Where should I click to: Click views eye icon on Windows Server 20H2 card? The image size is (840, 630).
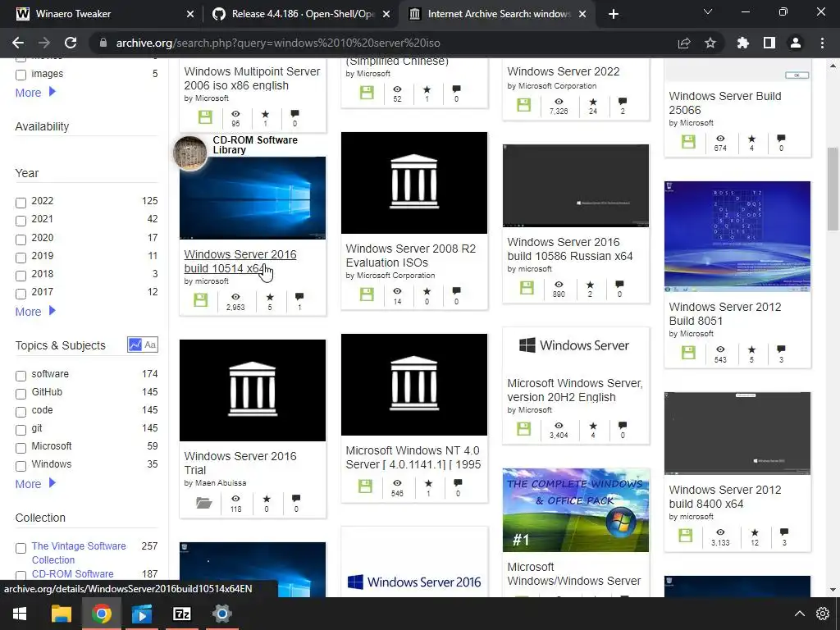click(x=559, y=426)
